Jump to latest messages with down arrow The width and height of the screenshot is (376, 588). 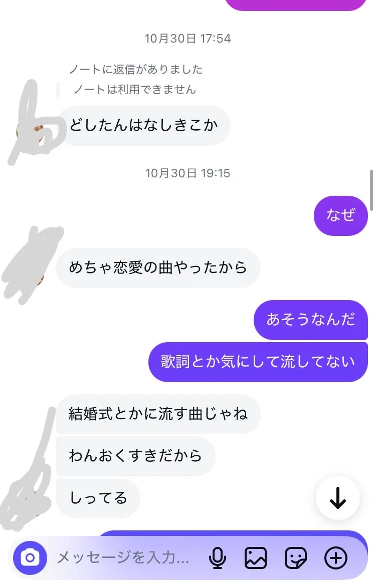[x=338, y=498]
